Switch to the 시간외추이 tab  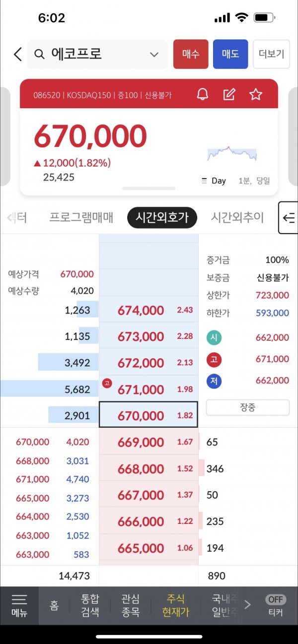pyautogui.click(x=237, y=217)
